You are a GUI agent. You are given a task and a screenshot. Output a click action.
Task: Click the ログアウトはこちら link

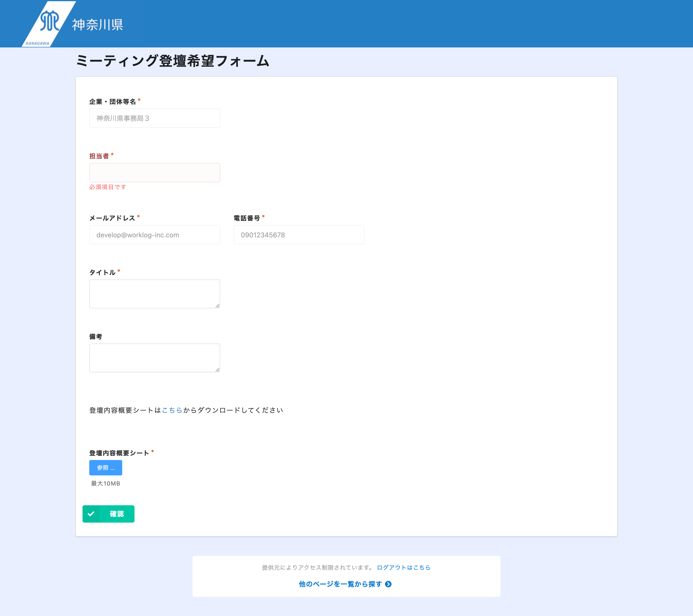click(x=404, y=567)
